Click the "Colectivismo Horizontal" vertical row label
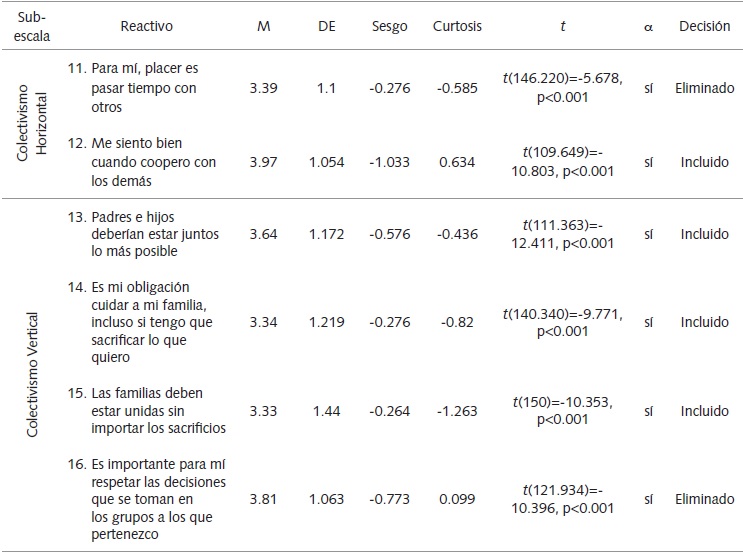 34,126
